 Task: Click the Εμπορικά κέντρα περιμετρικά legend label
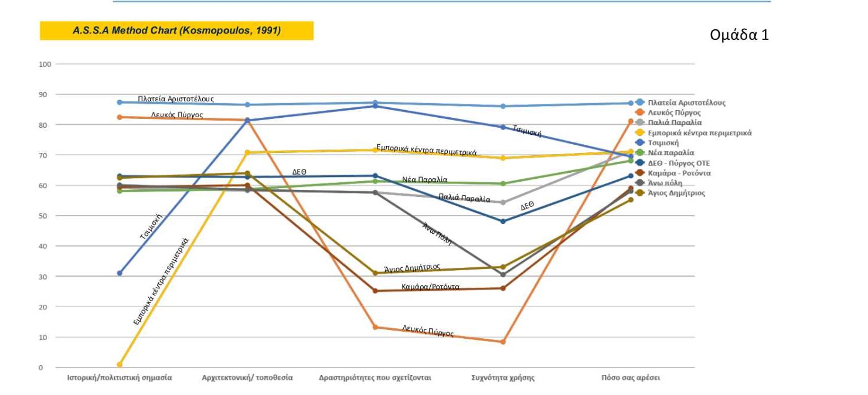pos(699,133)
